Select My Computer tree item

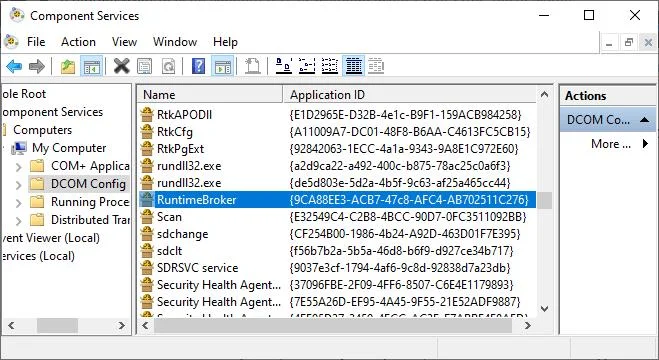pyautogui.click(x=69, y=148)
